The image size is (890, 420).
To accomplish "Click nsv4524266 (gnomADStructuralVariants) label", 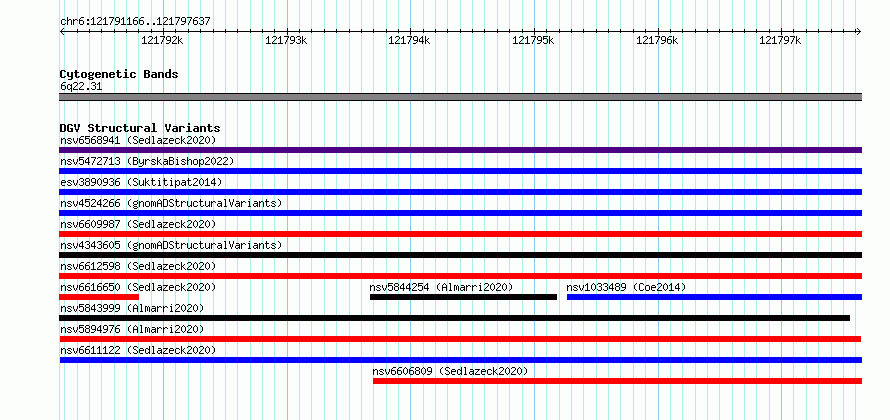I will coord(171,203).
